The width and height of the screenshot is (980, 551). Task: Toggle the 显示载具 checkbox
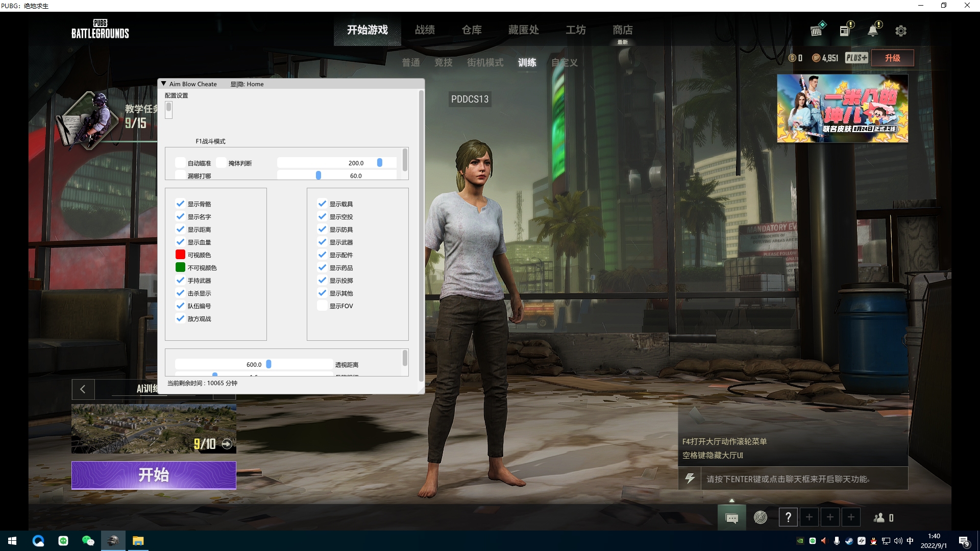tap(322, 204)
